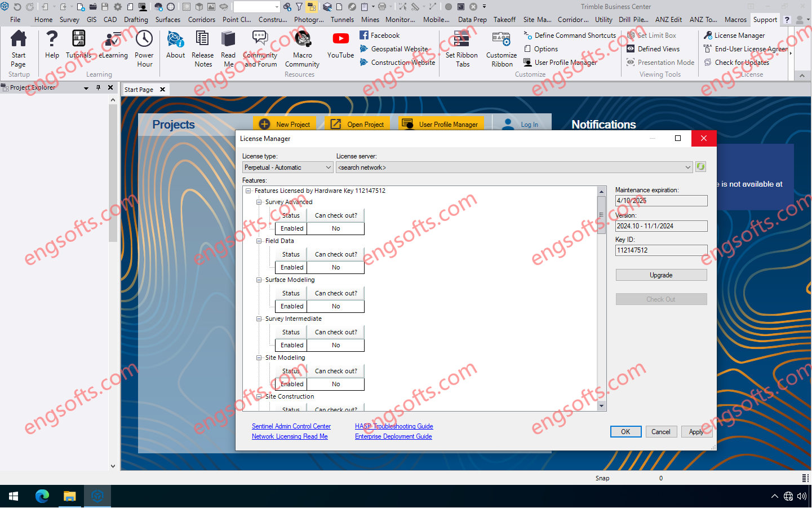Viewport: 812px width, 508px height.
Task: Switch to the Drafting ribbon tab
Action: click(x=136, y=19)
